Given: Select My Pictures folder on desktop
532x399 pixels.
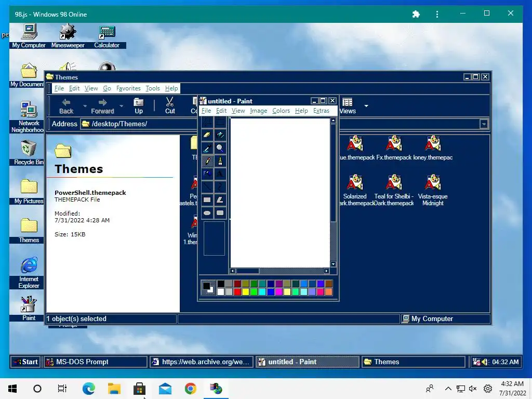Looking at the screenshot, I should pos(29,192).
